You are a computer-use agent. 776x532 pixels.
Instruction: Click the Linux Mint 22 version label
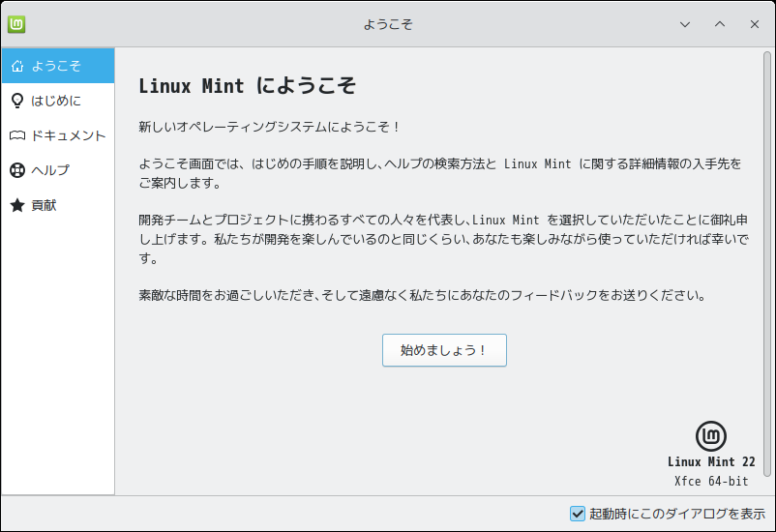[711, 462]
